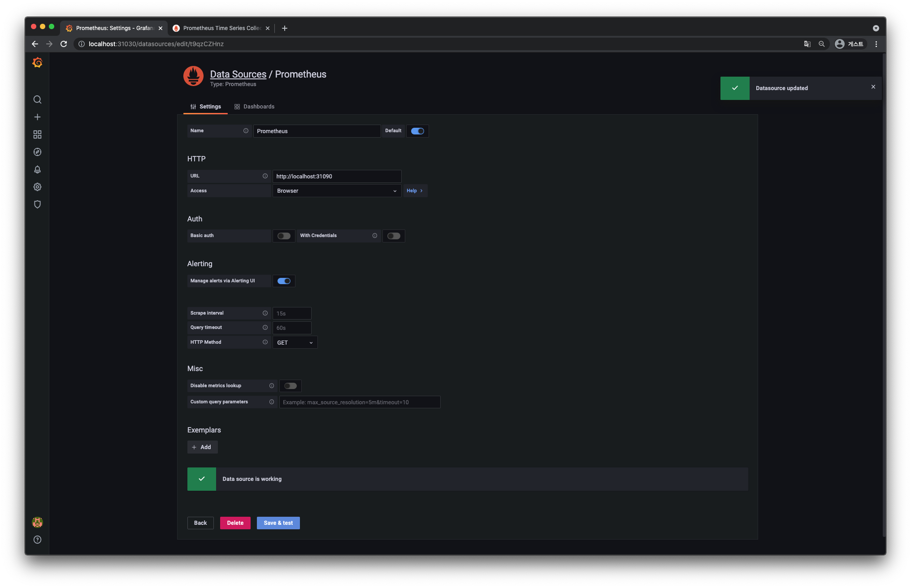Viewport: 911px width, 588px height.
Task: Open the Dashboards grid icon in sidebar
Action: 38,134
